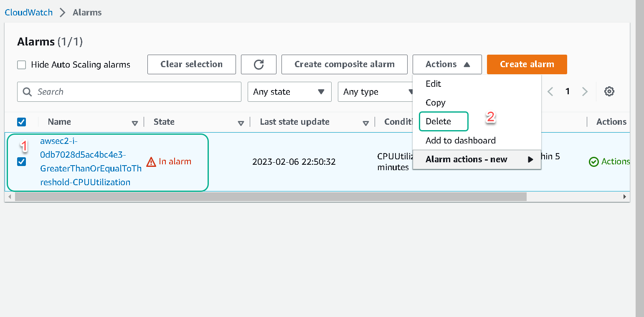
Task: Click the orange Create alarm button
Action: (x=527, y=64)
